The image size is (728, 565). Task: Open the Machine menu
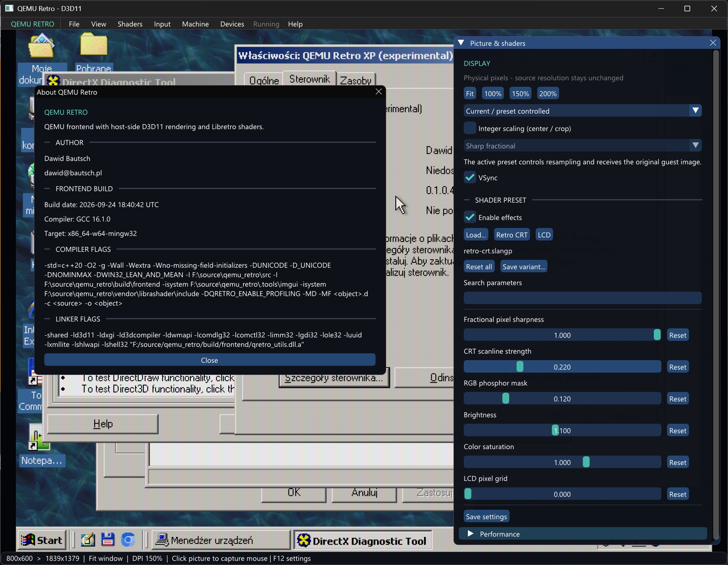pos(195,24)
